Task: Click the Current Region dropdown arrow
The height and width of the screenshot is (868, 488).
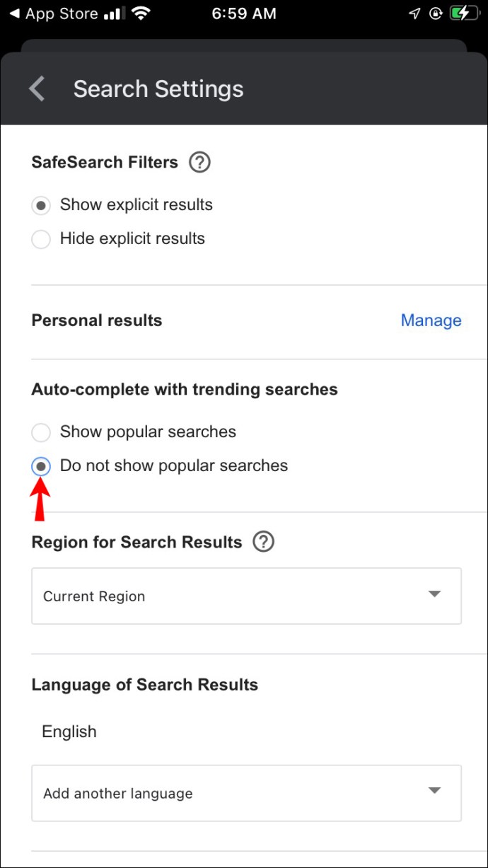Action: pyautogui.click(x=435, y=594)
